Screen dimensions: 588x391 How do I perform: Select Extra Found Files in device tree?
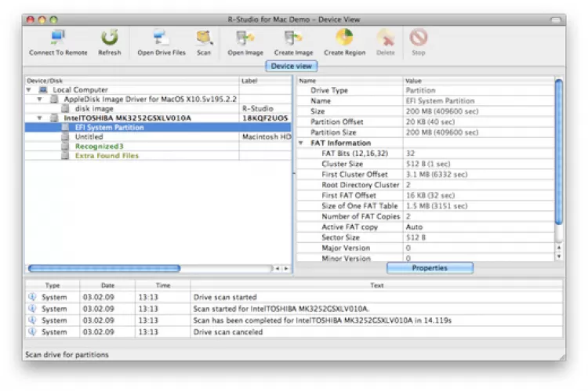107,155
